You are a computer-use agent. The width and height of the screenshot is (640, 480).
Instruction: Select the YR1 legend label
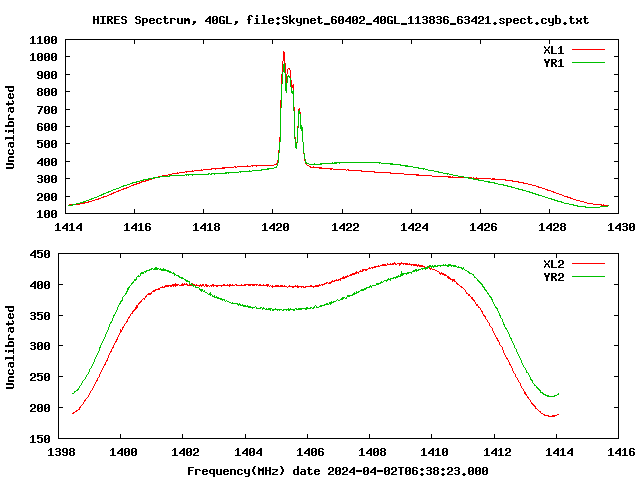553,63
